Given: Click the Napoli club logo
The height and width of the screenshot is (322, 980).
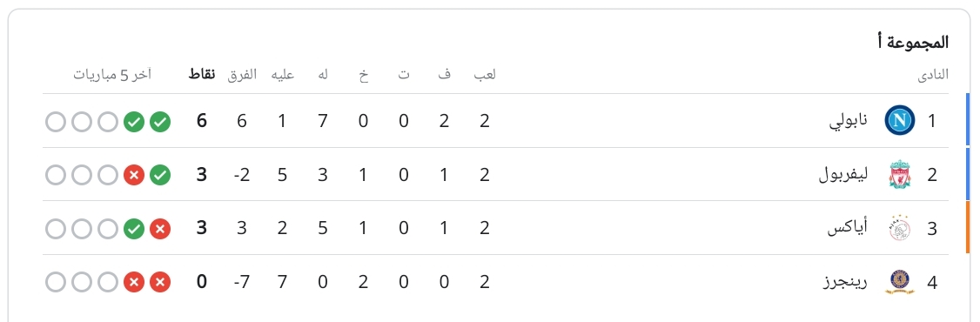Looking at the screenshot, I should (x=899, y=121).
